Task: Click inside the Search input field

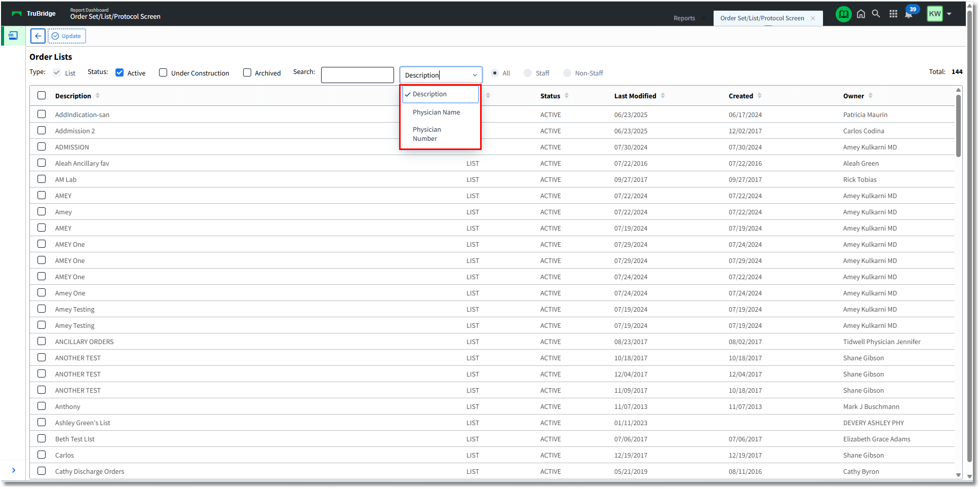Action: click(x=357, y=74)
